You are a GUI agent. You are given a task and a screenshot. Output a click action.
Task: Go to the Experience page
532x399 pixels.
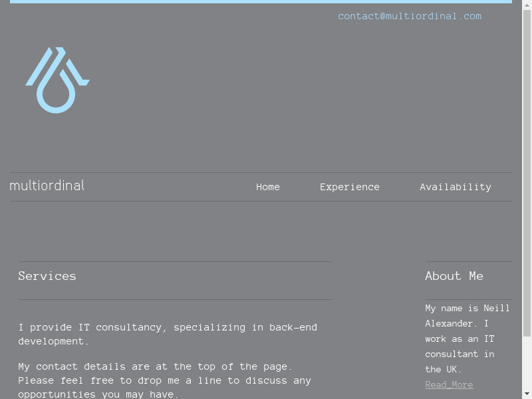(349, 187)
